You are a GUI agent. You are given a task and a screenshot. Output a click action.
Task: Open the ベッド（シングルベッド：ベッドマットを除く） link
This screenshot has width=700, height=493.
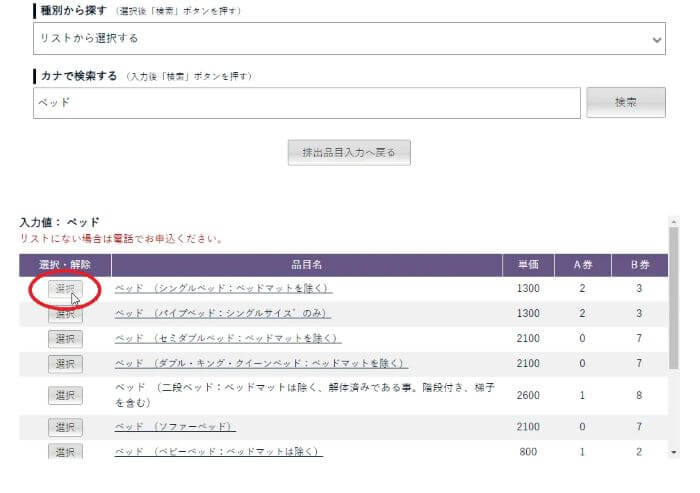coord(223,288)
